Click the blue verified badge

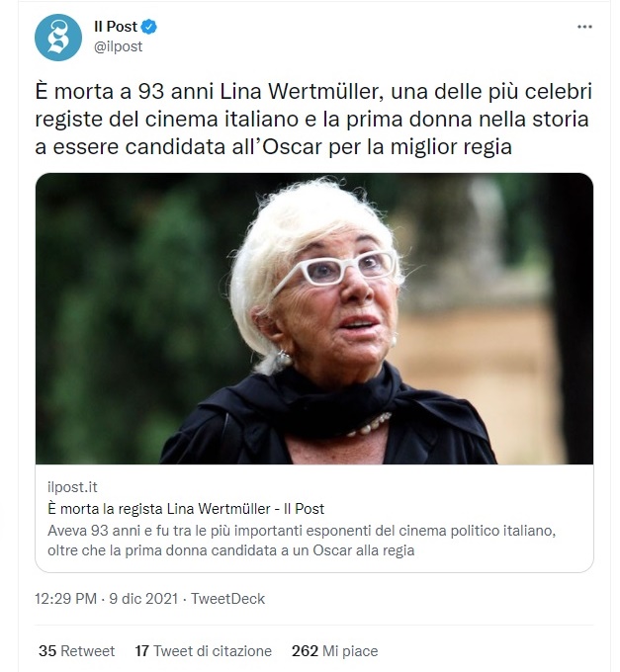click(148, 27)
